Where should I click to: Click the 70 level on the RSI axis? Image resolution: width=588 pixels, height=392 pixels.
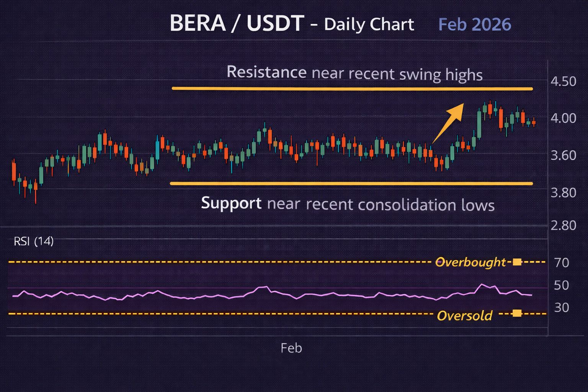(561, 263)
